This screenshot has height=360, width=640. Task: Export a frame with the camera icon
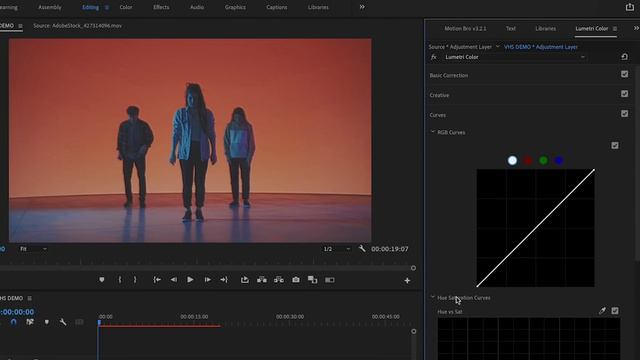296,280
